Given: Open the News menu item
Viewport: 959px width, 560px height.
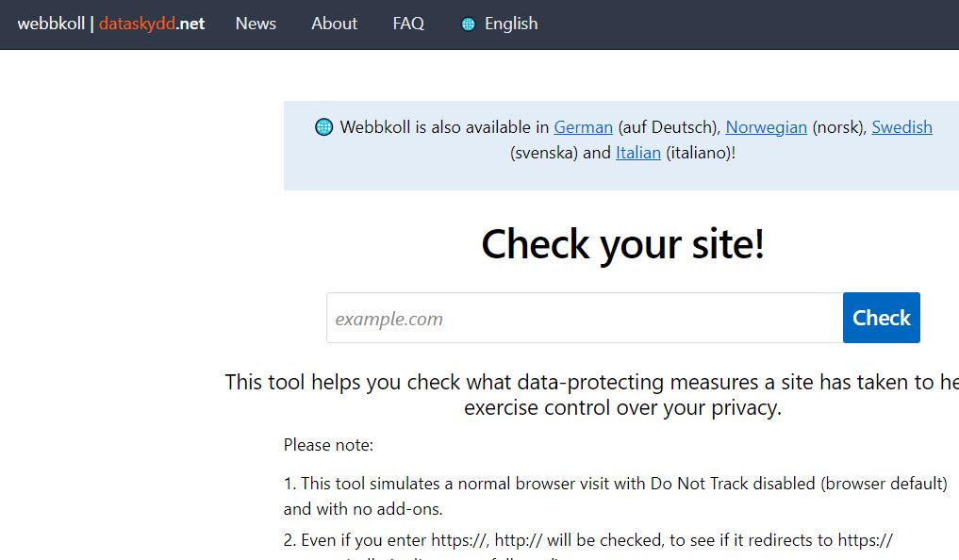Looking at the screenshot, I should 256,24.
